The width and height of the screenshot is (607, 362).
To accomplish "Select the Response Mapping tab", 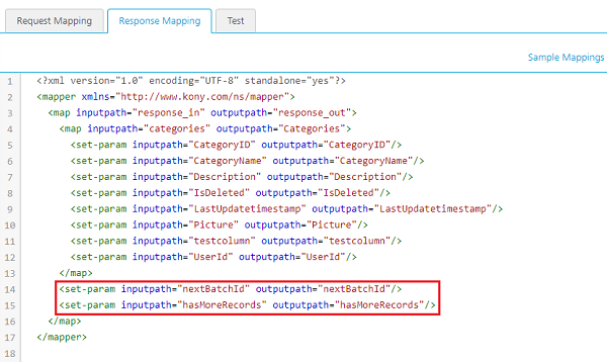I will pyautogui.click(x=159, y=21).
